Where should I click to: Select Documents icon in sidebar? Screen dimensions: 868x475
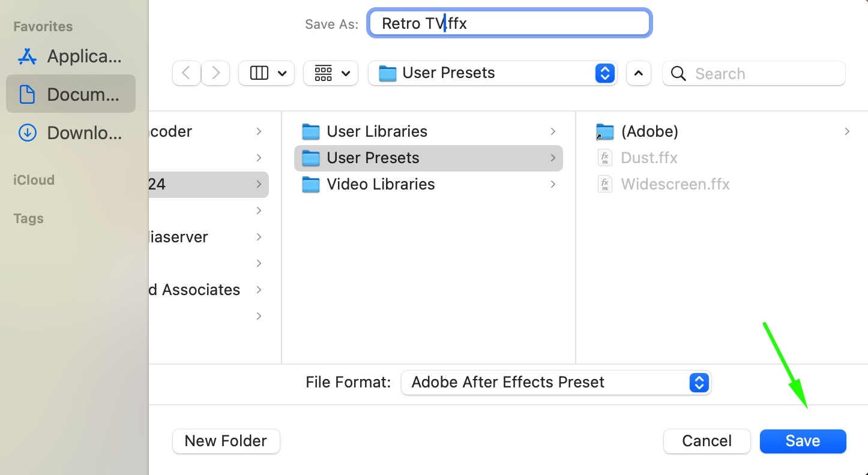[x=27, y=94]
